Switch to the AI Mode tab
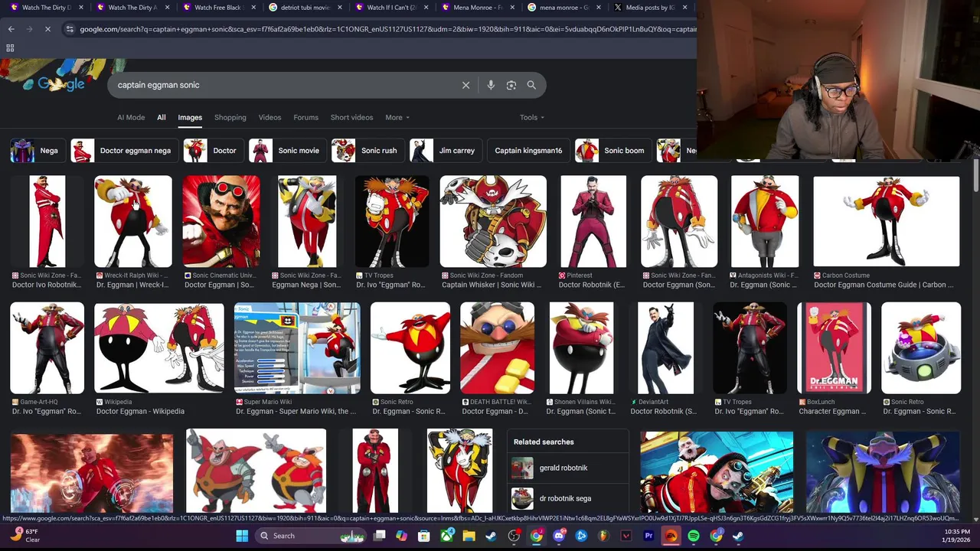The height and width of the screenshot is (551, 980). [x=131, y=117]
